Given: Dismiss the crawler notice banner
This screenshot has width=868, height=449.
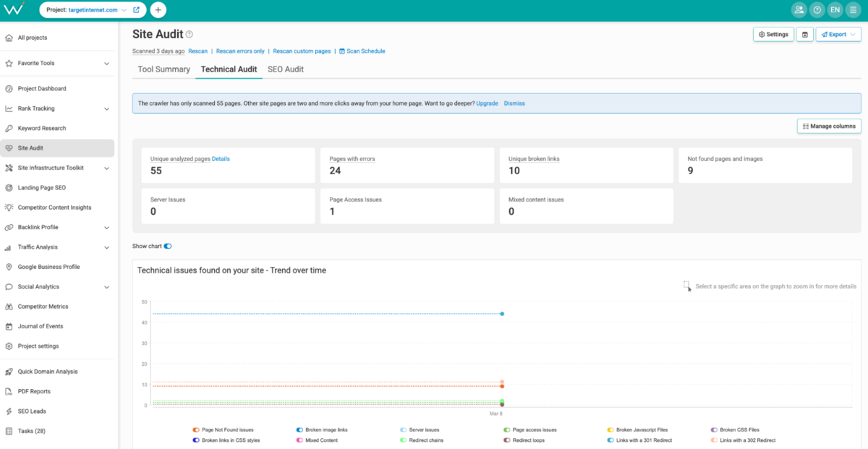Looking at the screenshot, I should coord(514,103).
